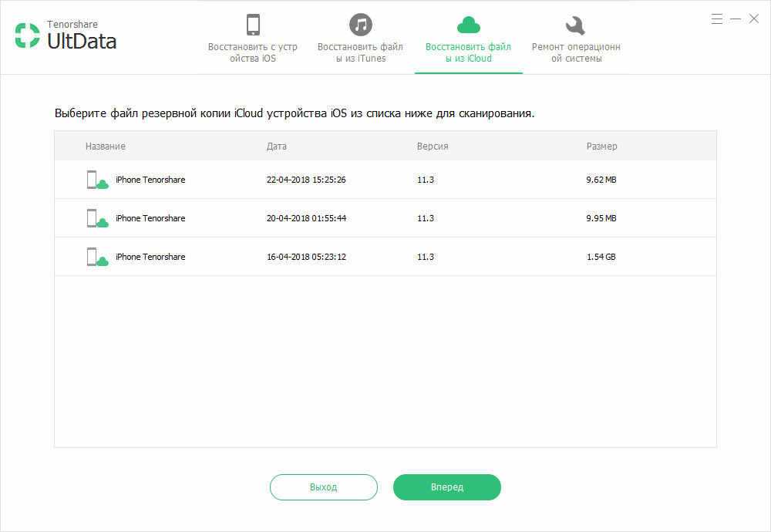771x532 pixels.
Task: Open 'Ремонт операционной системы' tab
Action: coord(575,52)
